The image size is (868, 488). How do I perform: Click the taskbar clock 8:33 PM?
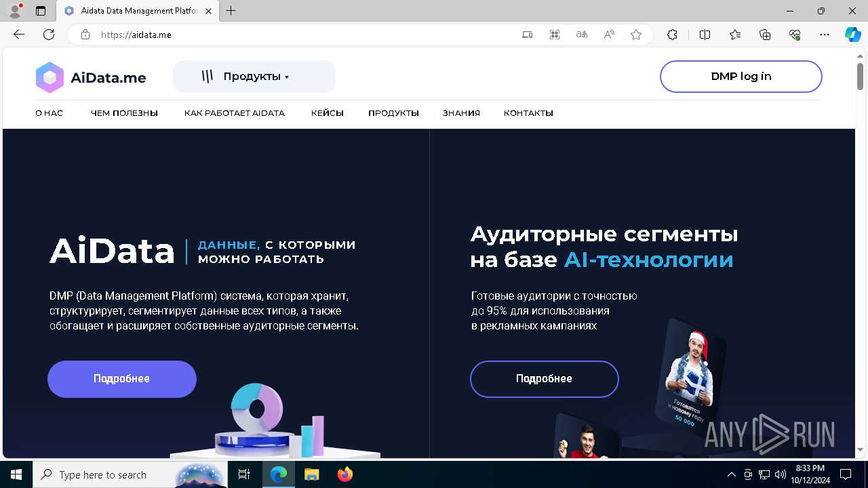pyautogui.click(x=810, y=474)
